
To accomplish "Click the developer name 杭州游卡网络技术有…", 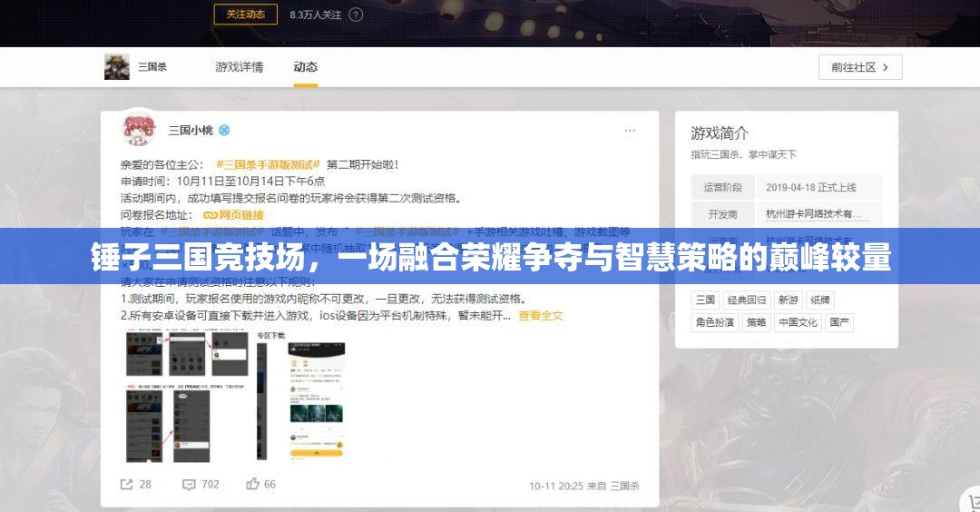I will coord(814,214).
